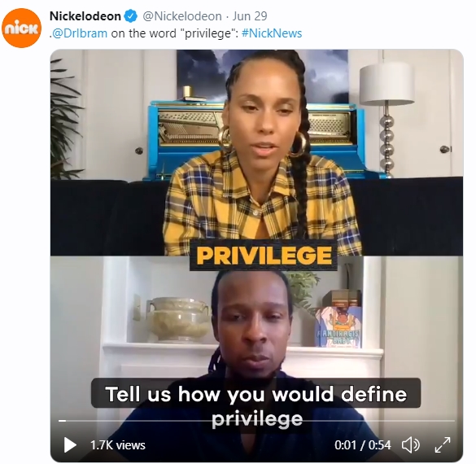Click the "Tell us how you would define" caption
The height and width of the screenshot is (464, 476).
pyautogui.click(x=256, y=393)
